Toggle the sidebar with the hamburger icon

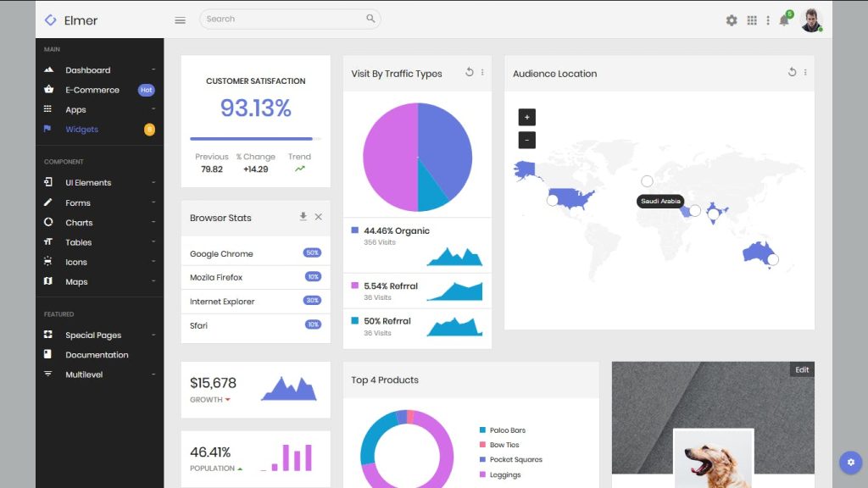[x=180, y=19]
